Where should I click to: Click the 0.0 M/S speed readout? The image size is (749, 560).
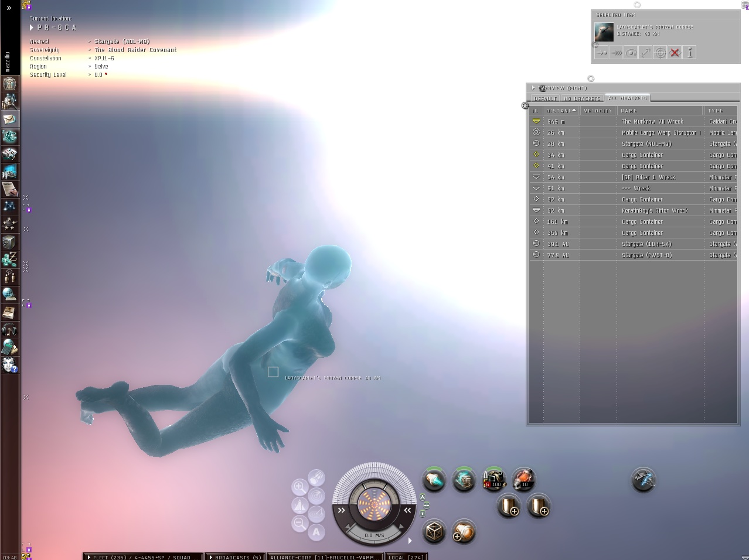374,535
